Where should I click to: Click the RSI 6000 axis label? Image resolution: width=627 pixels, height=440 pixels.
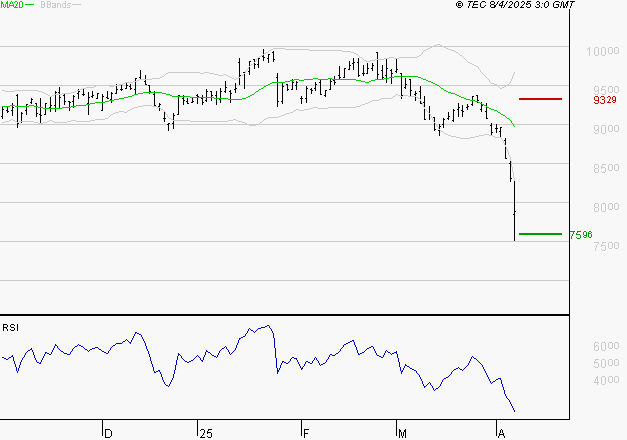coord(606,346)
